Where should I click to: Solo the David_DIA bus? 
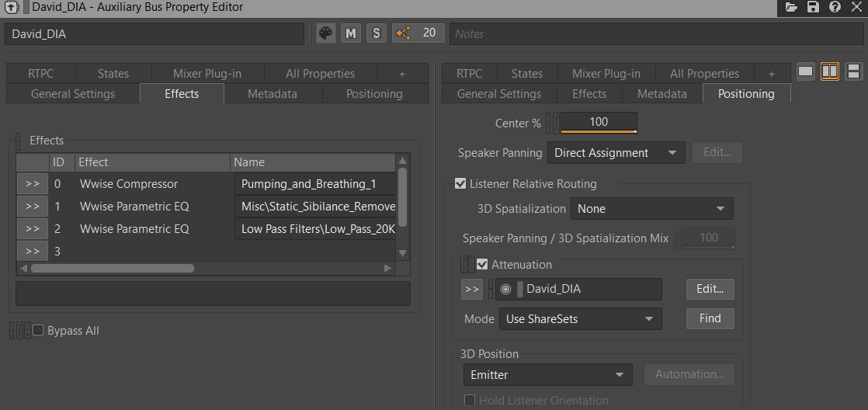[377, 33]
